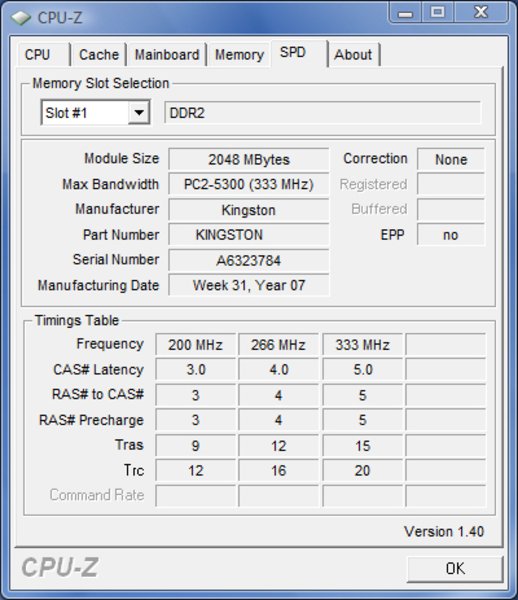Click the DDR2 memory type field
The image size is (518, 600).
(323, 112)
